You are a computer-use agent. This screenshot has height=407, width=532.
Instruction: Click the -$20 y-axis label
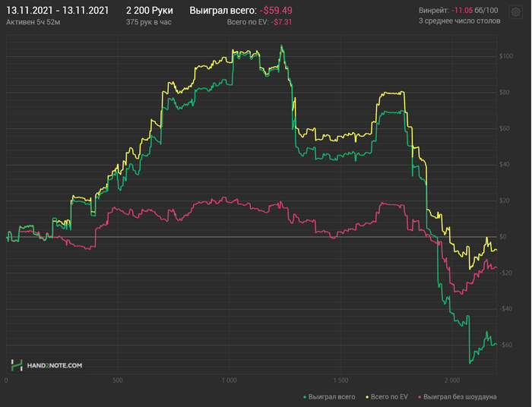coord(505,273)
